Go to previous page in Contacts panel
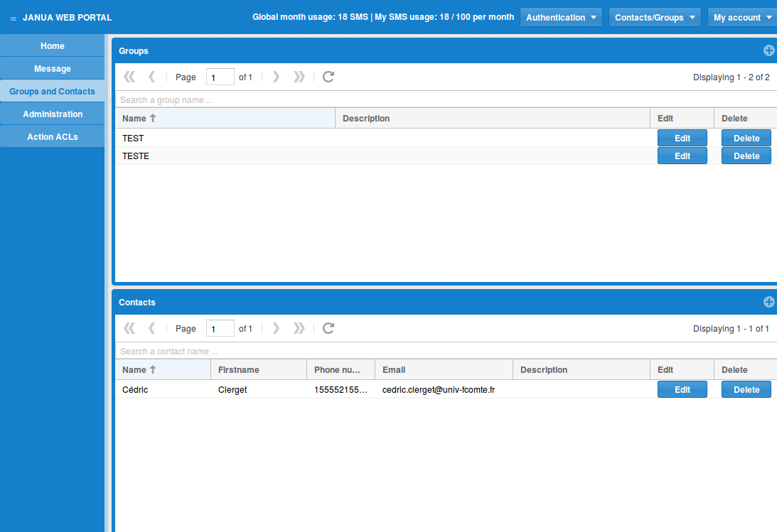 point(152,328)
